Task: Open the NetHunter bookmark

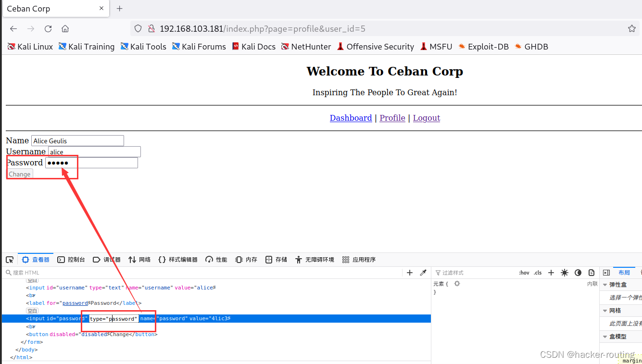Action: 306,47
